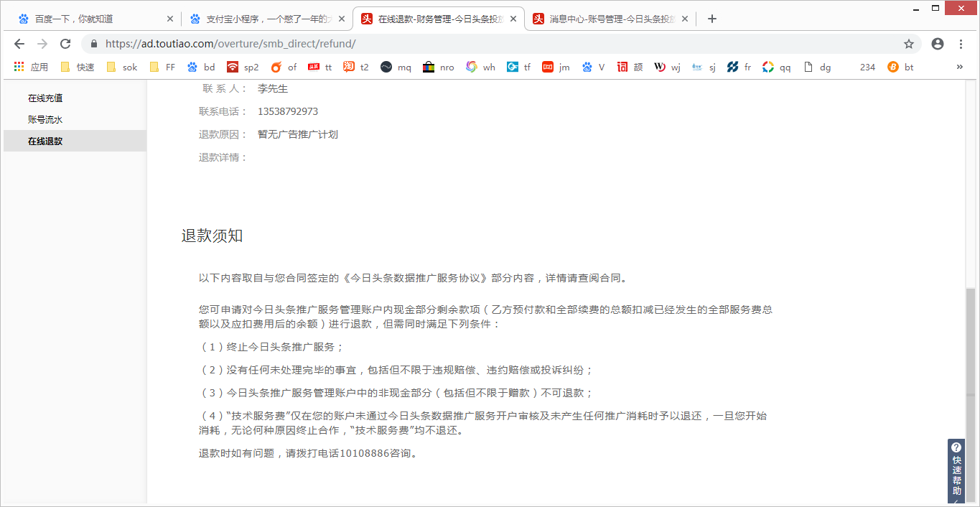The image size is (980, 507).
Task: Open the sj bookmark
Action: click(x=704, y=67)
